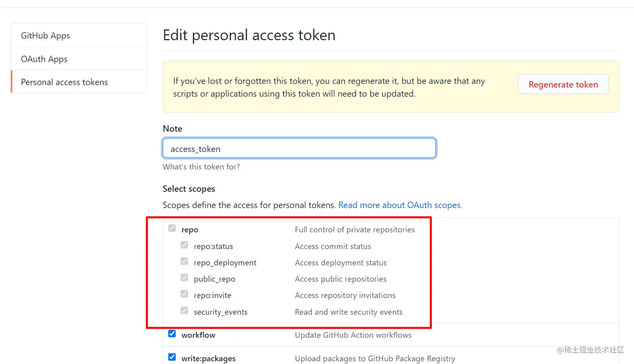Toggle the repo scope checkbox

[x=172, y=229]
